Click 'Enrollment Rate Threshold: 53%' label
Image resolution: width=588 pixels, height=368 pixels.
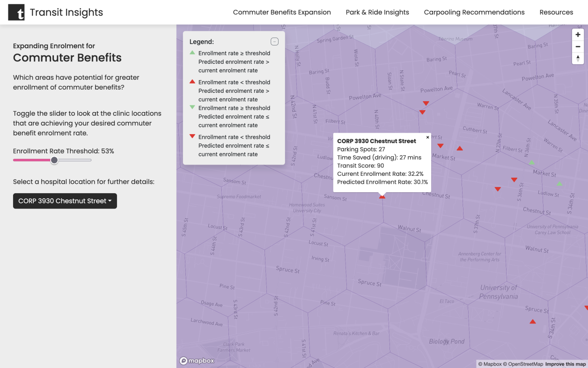tap(64, 151)
